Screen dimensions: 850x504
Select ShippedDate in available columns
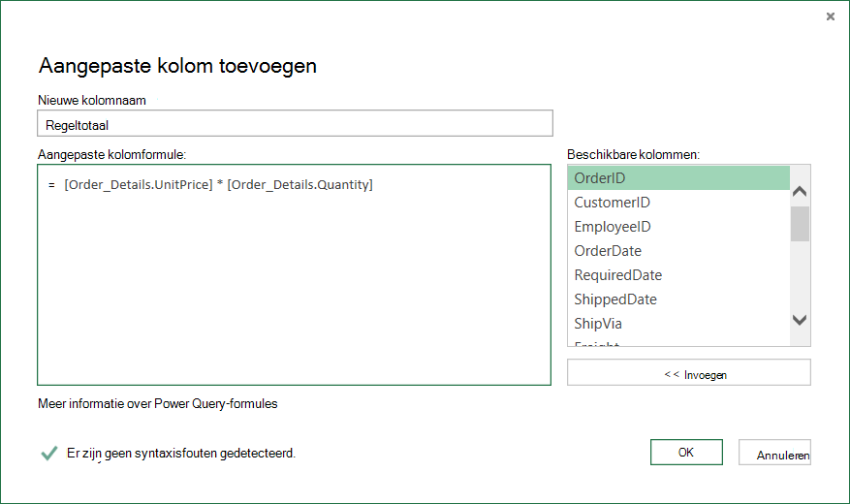click(678, 299)
